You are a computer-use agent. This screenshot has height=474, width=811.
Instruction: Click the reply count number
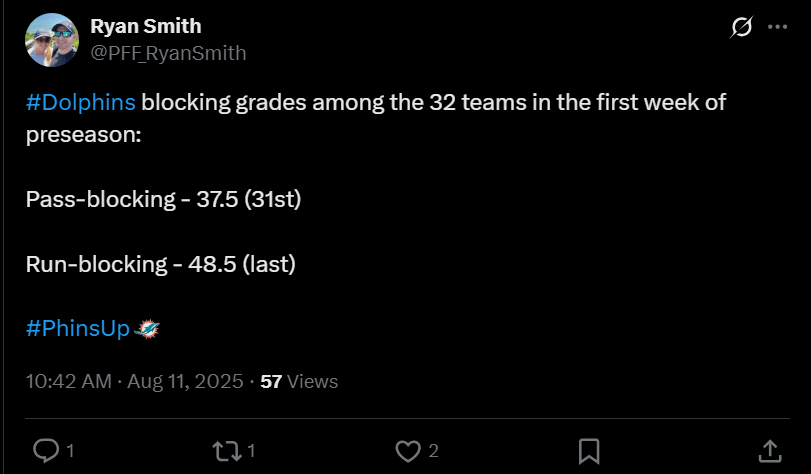70,452
